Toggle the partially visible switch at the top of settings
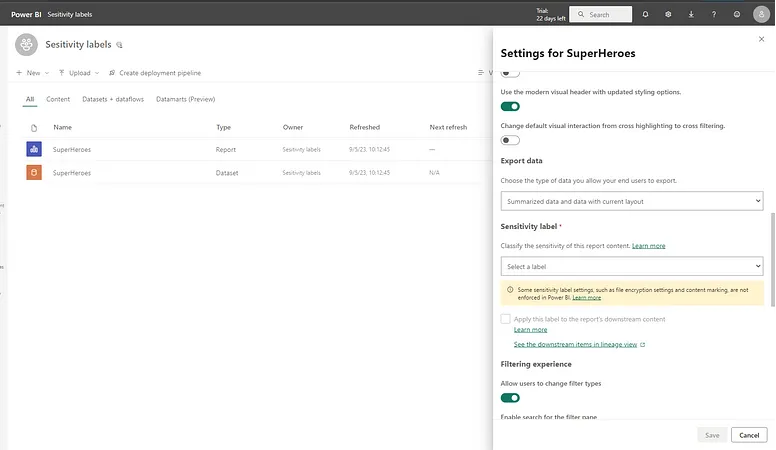 pos(510,74)
